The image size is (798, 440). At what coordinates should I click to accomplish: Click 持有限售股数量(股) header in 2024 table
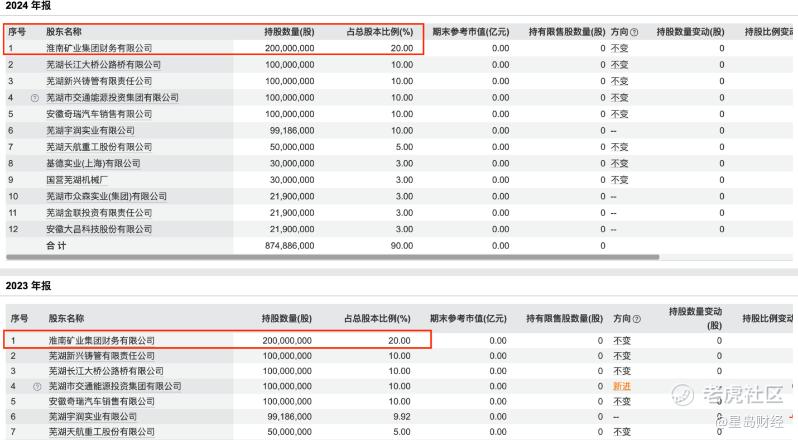(x=567, y=32)
